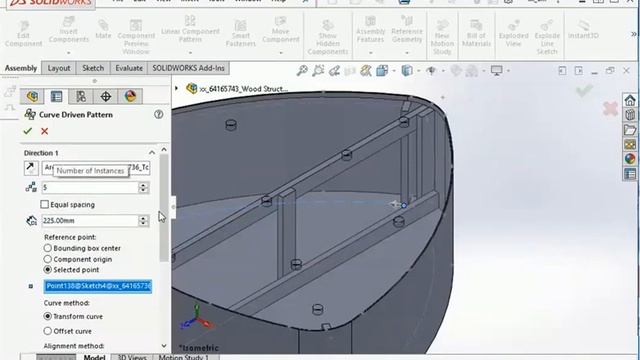Open Component Preview Window
The image size is (640, 360).
[136, 37]
